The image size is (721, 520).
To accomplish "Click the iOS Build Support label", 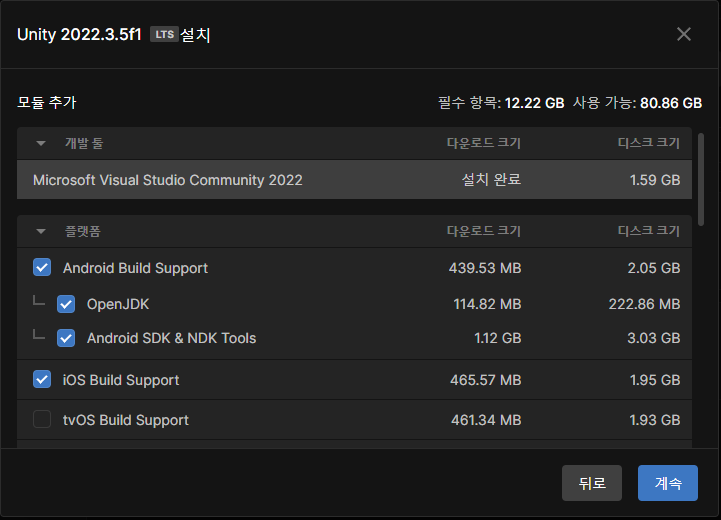I will click(x=121, y=380).
